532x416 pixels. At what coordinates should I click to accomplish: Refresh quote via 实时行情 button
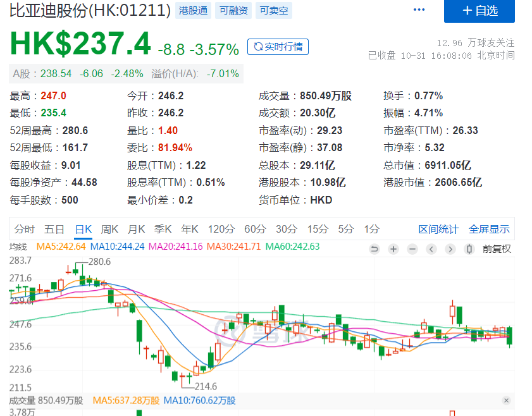(278, 47)
